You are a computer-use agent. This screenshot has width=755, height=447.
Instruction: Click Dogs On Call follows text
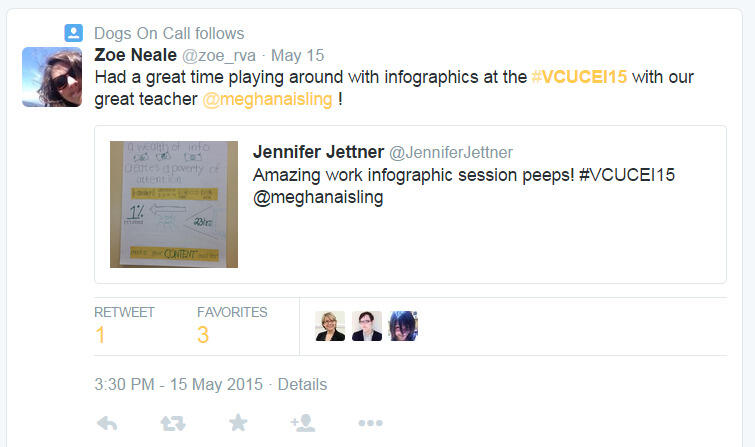click(x=169, y=34)
